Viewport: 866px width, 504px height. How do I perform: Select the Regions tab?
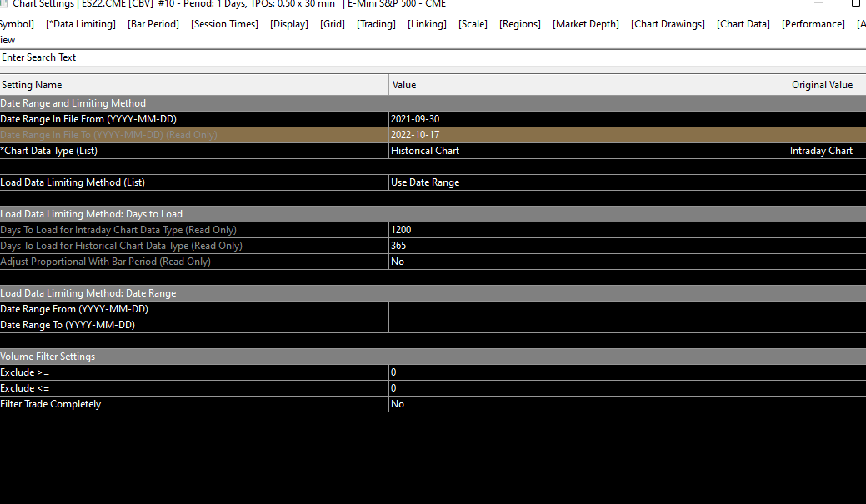point(520,24)
